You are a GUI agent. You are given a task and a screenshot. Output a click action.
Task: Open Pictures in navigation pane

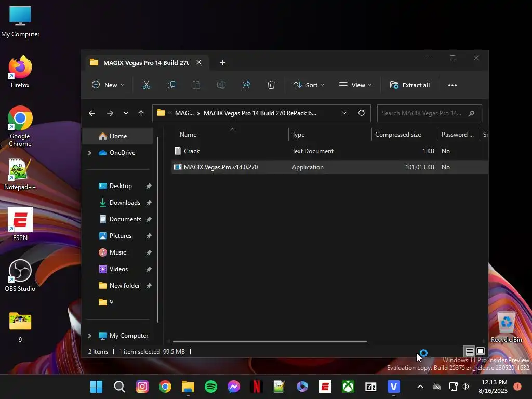click(120, 236)
